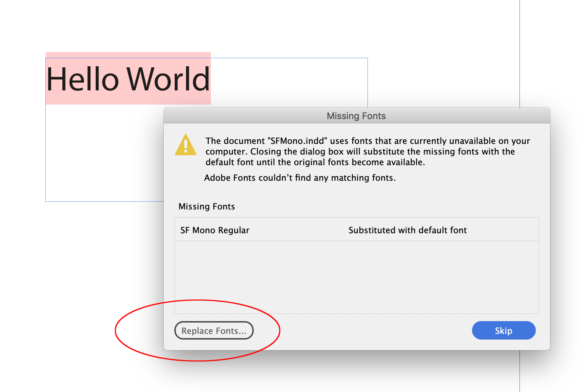Click the Missing Fonts section heading
Screen dimensions: 584x392
point(207,206)
